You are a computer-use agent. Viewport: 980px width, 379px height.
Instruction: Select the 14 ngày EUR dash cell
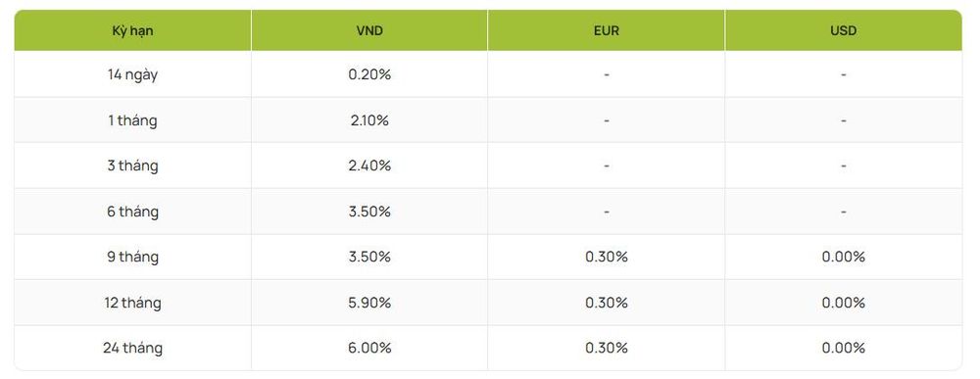pyautogui.click(x=607, y=74)
